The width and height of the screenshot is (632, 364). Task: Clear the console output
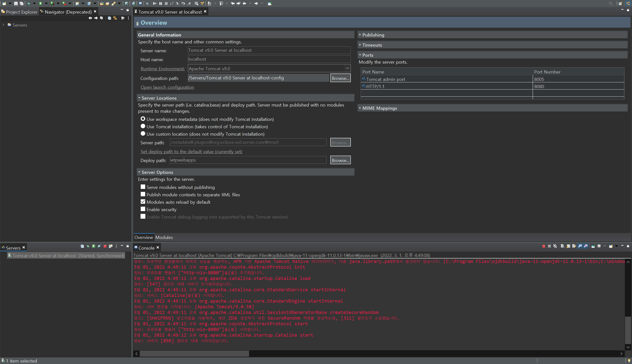point(562,246)
